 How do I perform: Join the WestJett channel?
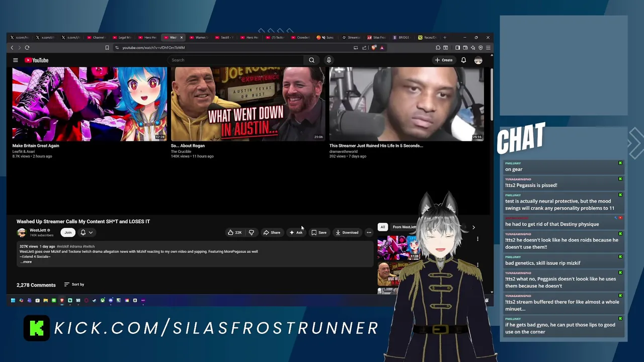coord(68,232)
